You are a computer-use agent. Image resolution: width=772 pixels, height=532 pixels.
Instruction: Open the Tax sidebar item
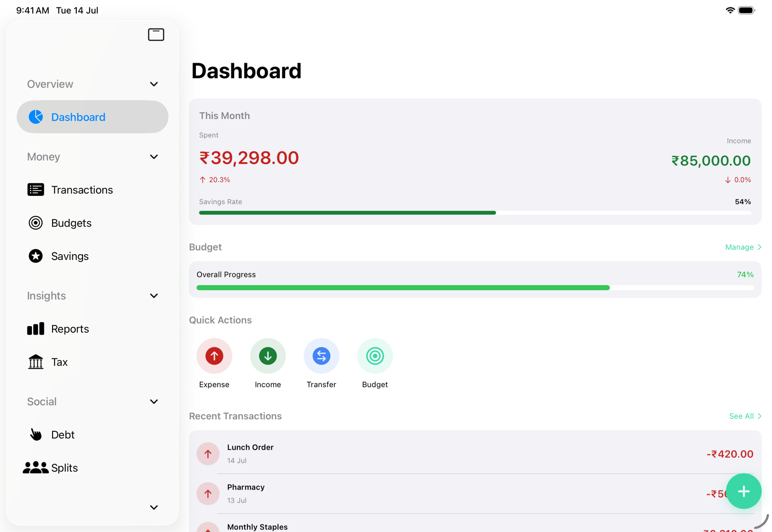pos(93,362)
